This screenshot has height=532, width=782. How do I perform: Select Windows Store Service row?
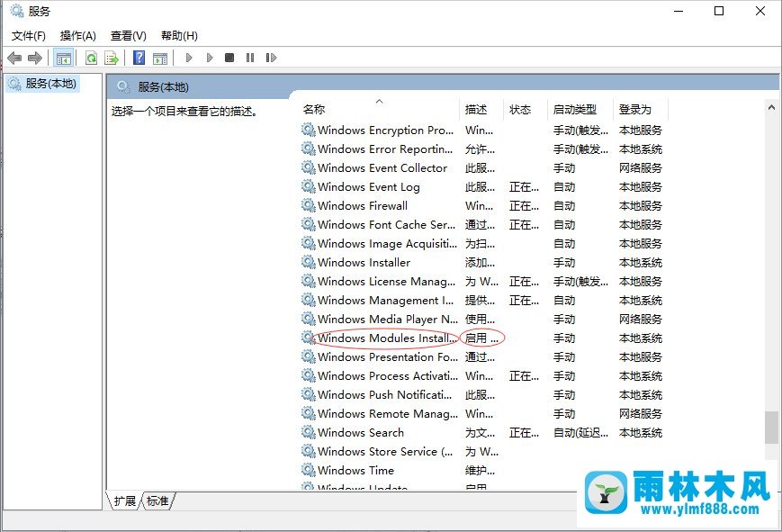[385, 451]
